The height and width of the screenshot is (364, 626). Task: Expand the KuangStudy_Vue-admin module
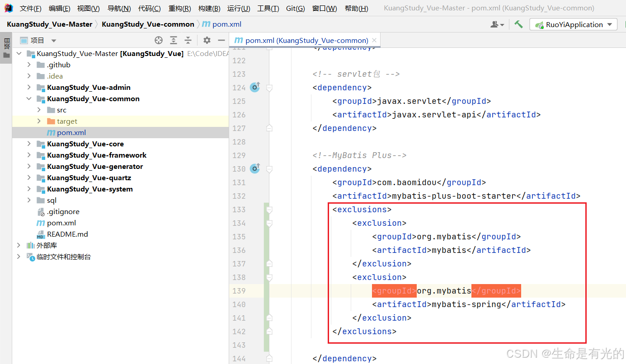click(29, 88)
